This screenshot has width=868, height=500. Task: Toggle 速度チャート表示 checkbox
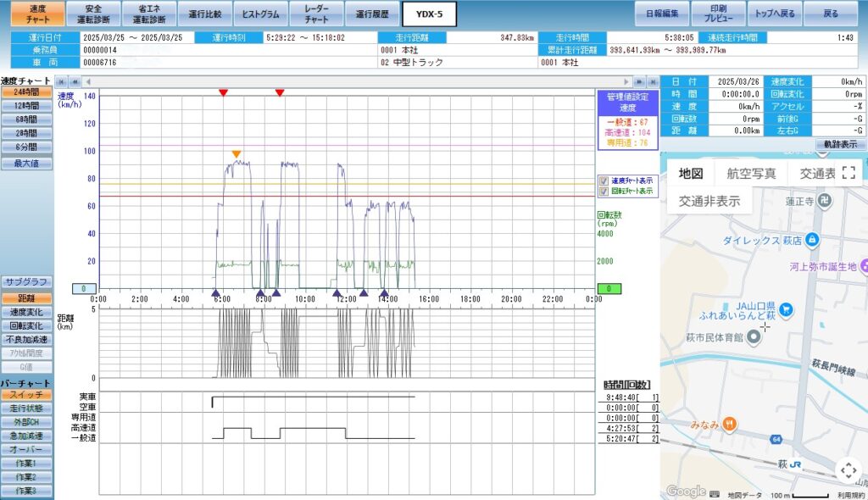pos(604,181)
